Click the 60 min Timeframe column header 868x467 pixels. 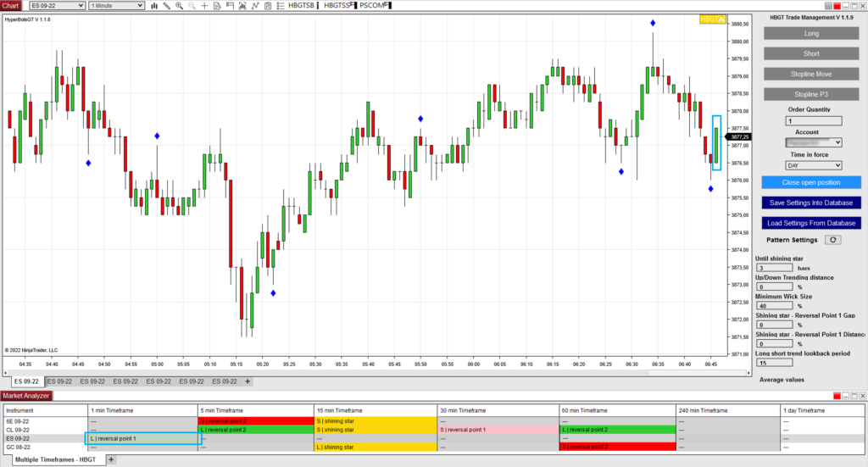(618, 410)
